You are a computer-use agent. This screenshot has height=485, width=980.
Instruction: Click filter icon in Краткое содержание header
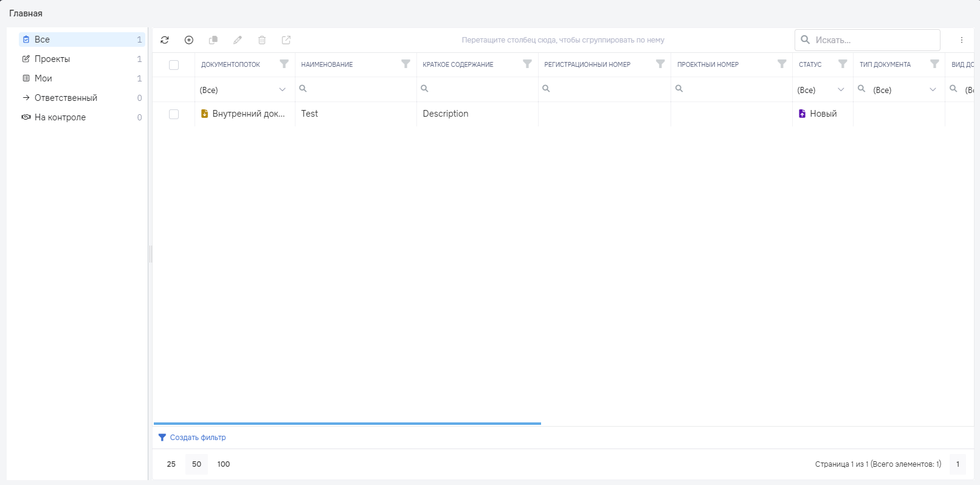click(x=527, y=64)
